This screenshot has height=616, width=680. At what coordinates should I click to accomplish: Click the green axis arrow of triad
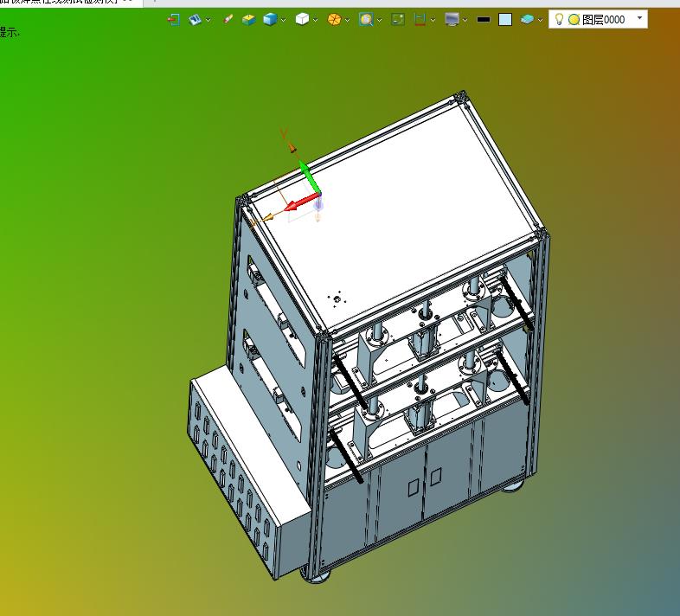310,176
